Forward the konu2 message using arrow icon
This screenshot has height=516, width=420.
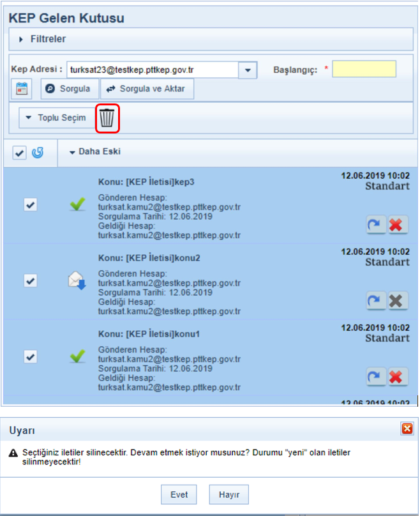[376, 301]
